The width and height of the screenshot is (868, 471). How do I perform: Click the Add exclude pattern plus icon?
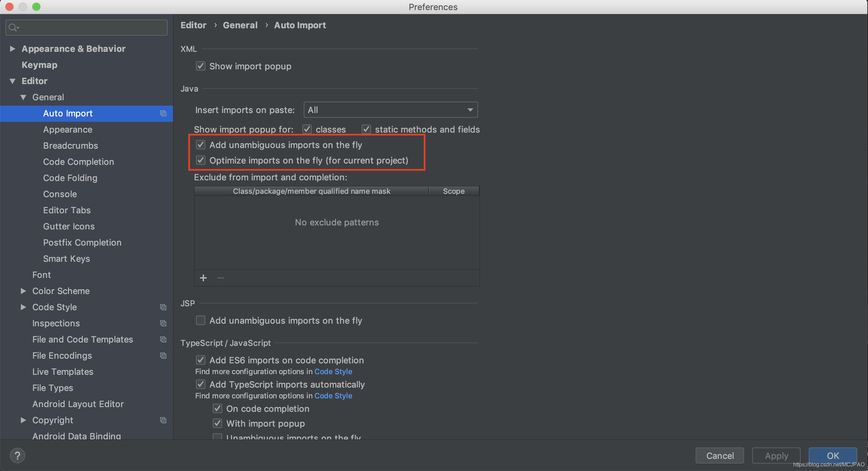coord(204,277)
